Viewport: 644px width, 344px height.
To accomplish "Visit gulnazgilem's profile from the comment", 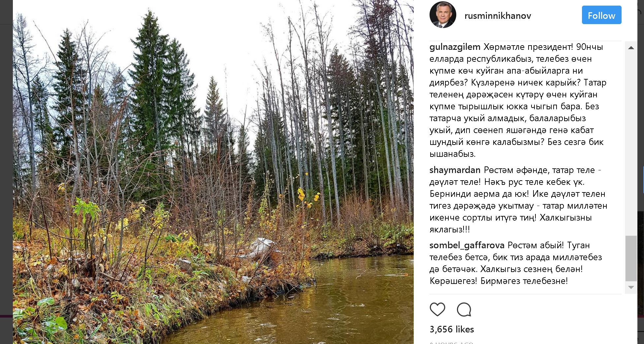I will tap(455, 47).
